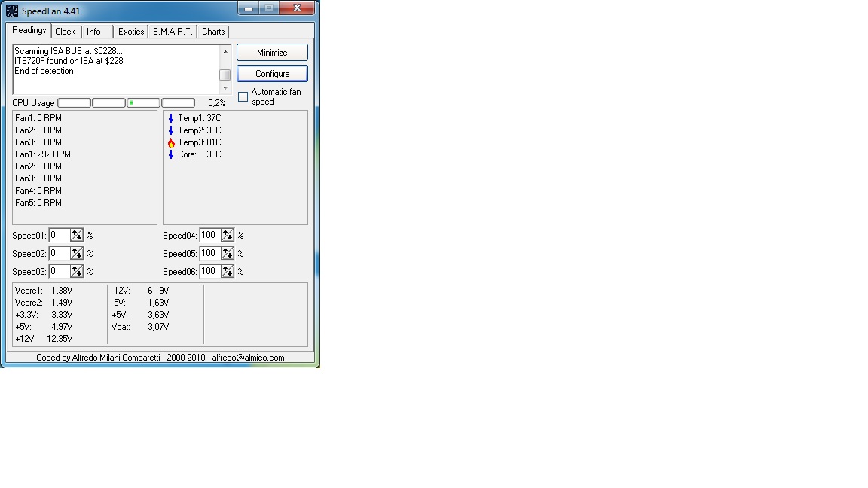Click the +3.3V 3,33V voltage reading

click(44, 315)
